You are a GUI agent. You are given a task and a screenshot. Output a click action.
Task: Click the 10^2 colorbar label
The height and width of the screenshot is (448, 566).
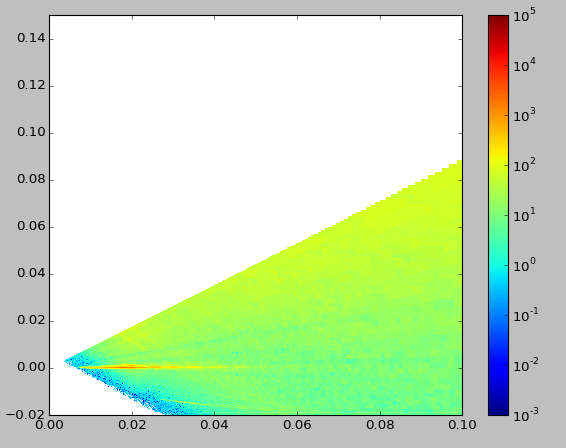524,166
